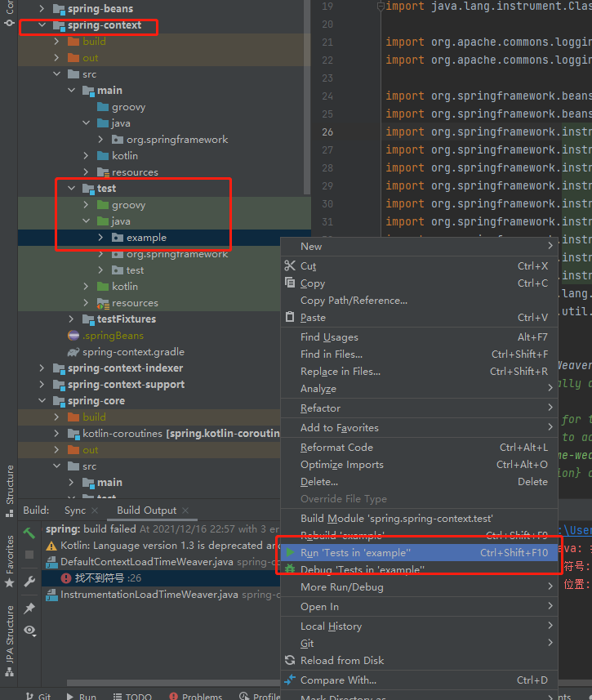Collapse the spring-context module

click(42, 25)
